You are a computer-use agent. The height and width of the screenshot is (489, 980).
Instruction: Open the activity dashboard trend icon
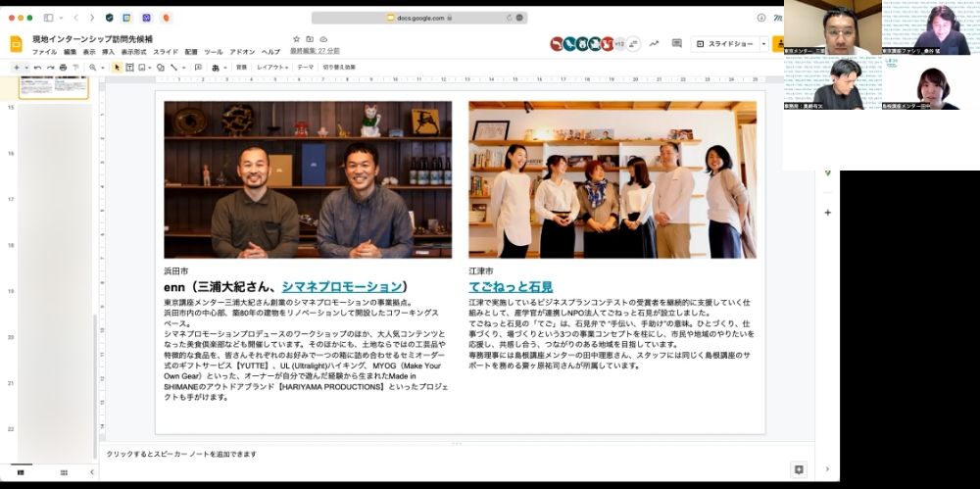[654, 44]
